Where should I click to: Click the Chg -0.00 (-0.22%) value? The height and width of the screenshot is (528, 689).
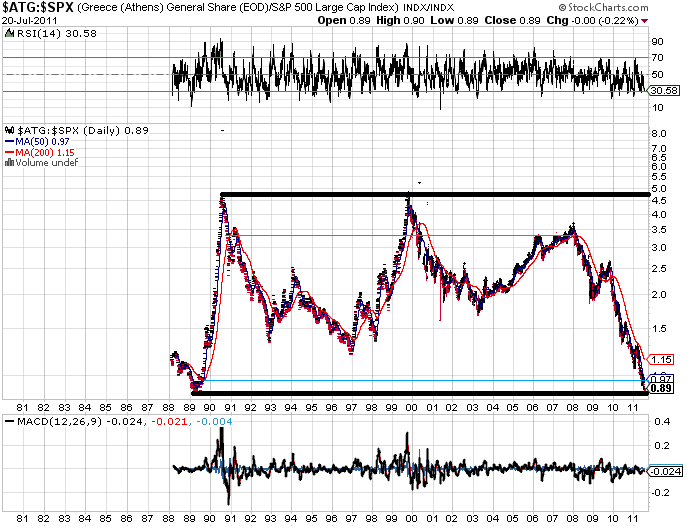(x=592, y=21)
